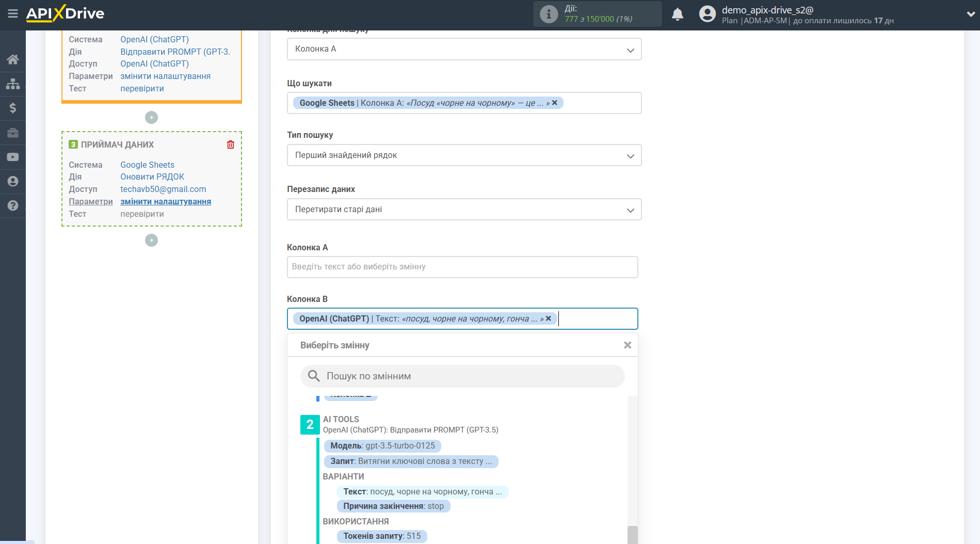
Task: Select the Токенів запиту 515 variable
Action: (x=382, y=536)
